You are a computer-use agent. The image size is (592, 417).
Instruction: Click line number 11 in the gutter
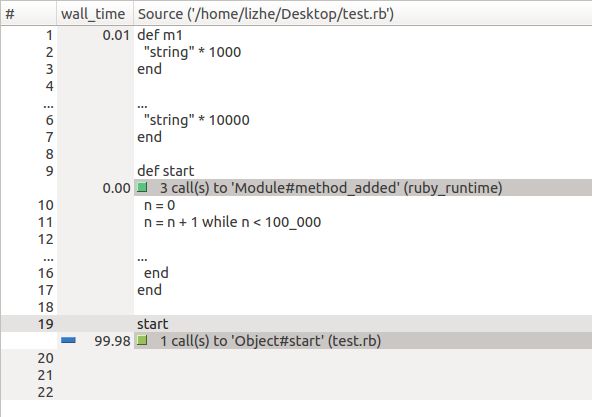click(46, 222)
